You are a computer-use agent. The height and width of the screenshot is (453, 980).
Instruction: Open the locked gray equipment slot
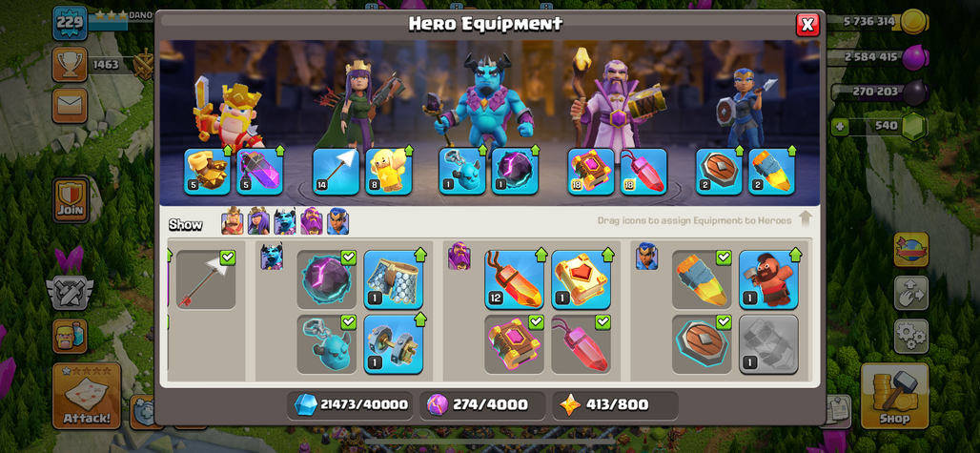[x=768, y=344]
